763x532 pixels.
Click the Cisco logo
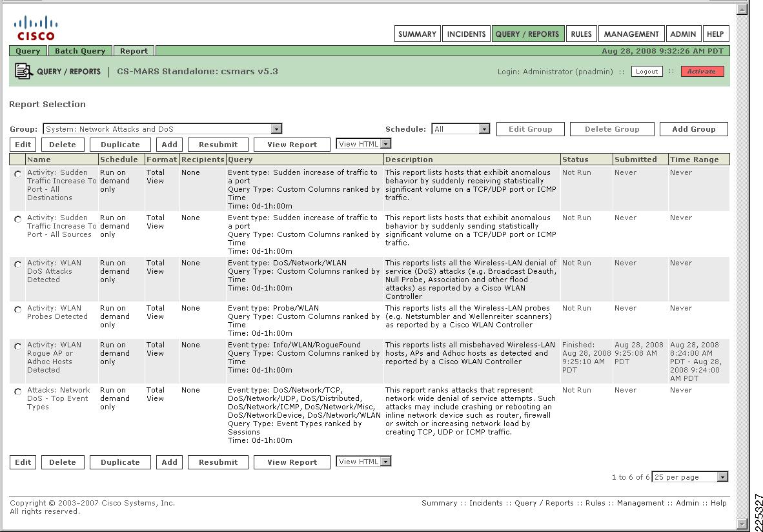coord(36,28)
